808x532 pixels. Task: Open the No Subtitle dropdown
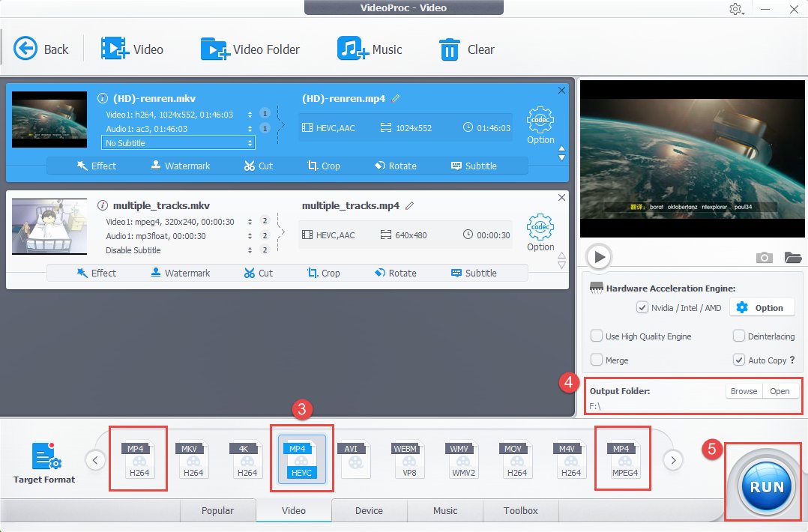pos(178,142)
